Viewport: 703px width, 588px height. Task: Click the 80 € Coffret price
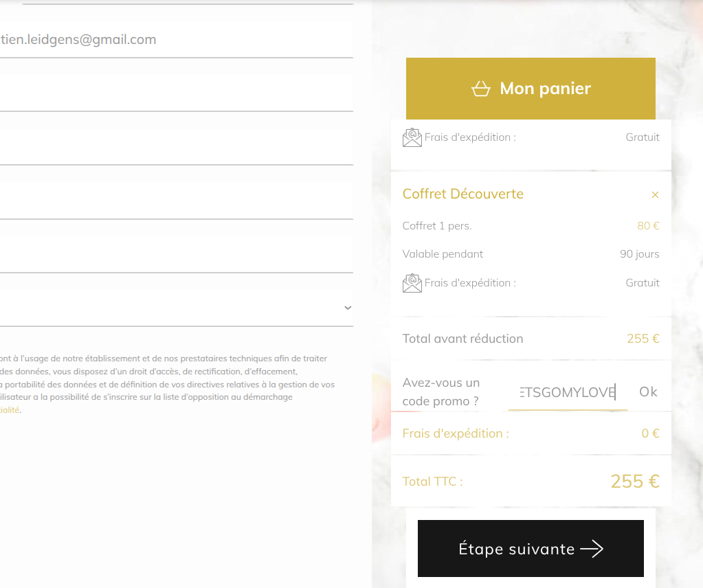[x=648, y=226]
